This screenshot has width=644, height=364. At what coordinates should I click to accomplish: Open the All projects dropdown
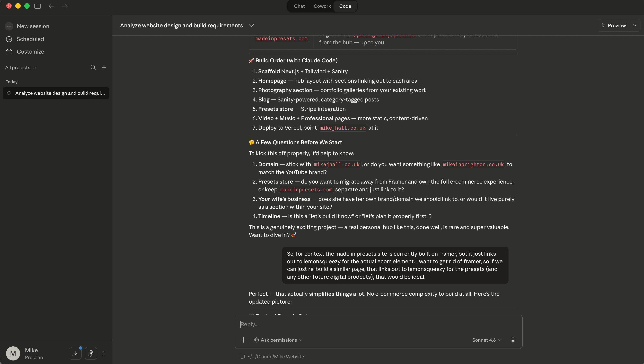[x=21, y=67]
